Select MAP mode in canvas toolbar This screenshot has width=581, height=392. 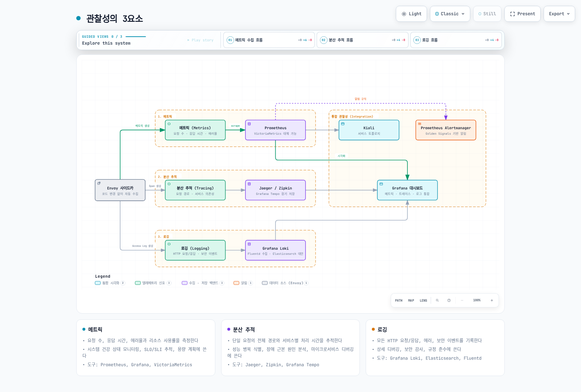point(411,301)
